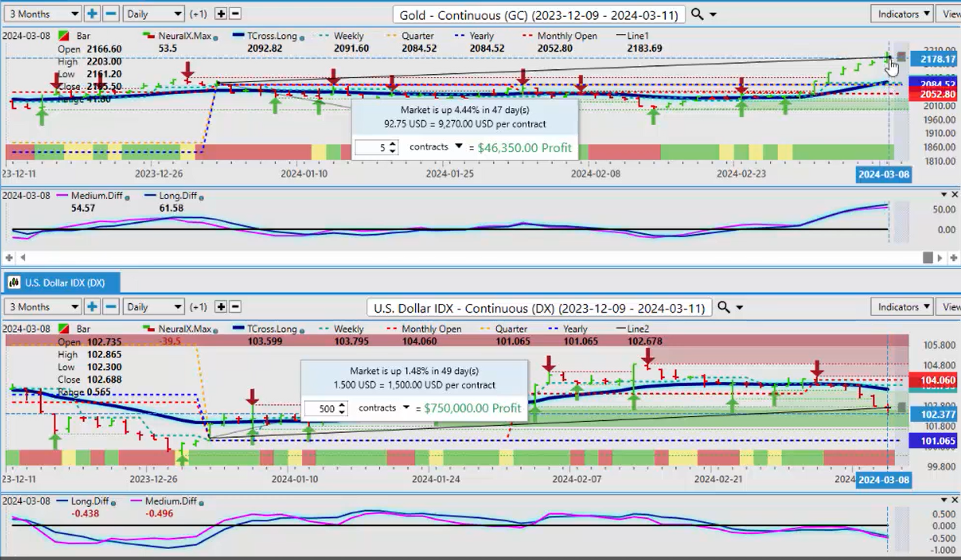Click the add-pane plus icon below Gold chart
Viewport: 961px width, 560px height.
[x=9, y=258]
